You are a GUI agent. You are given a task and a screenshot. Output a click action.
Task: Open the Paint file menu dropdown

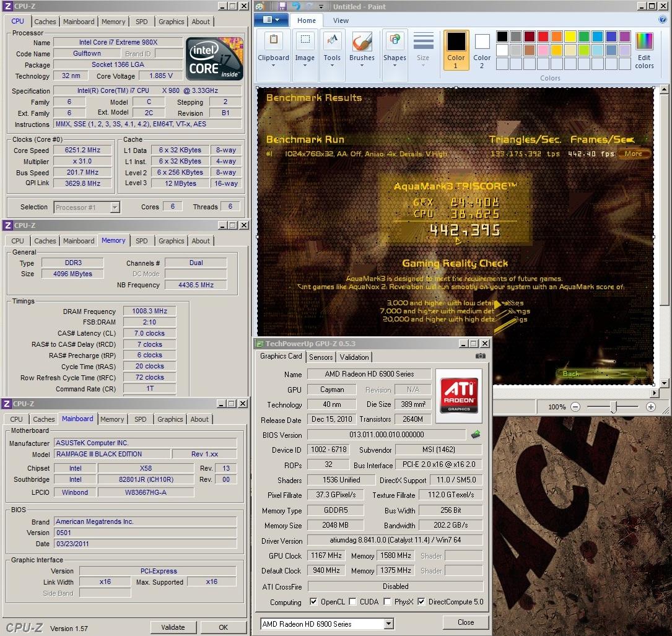pos(271,20)
